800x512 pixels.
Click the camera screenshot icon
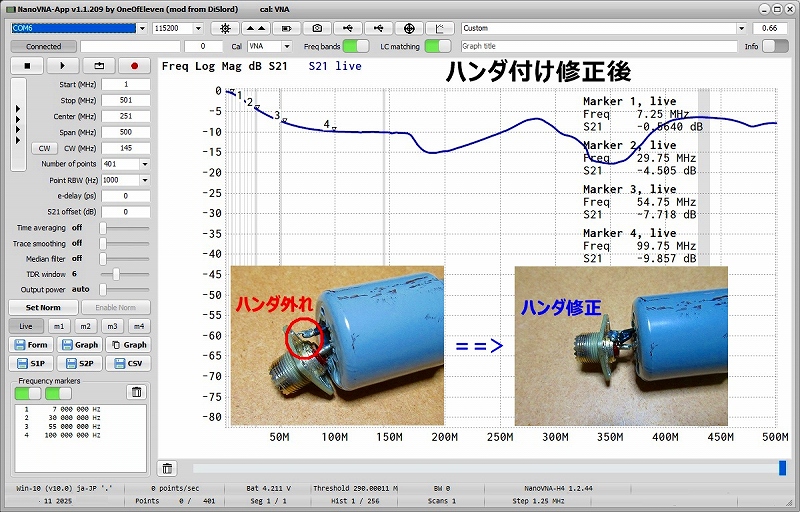318,28
